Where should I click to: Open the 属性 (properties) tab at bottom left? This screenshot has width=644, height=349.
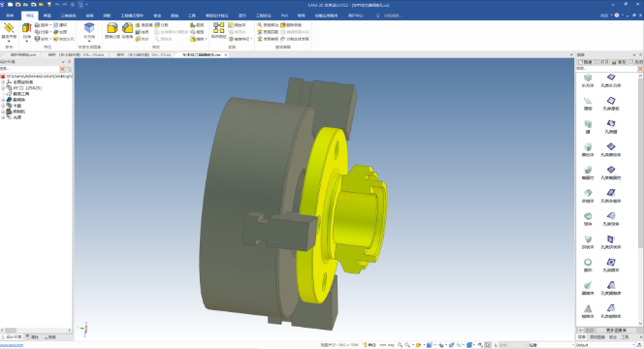click(32, 337)
